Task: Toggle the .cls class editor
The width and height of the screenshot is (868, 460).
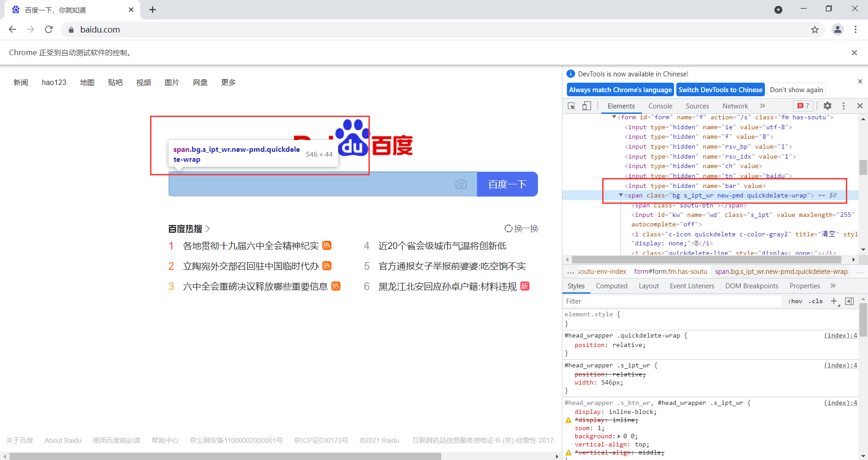Action: click(x=816, y=301)
